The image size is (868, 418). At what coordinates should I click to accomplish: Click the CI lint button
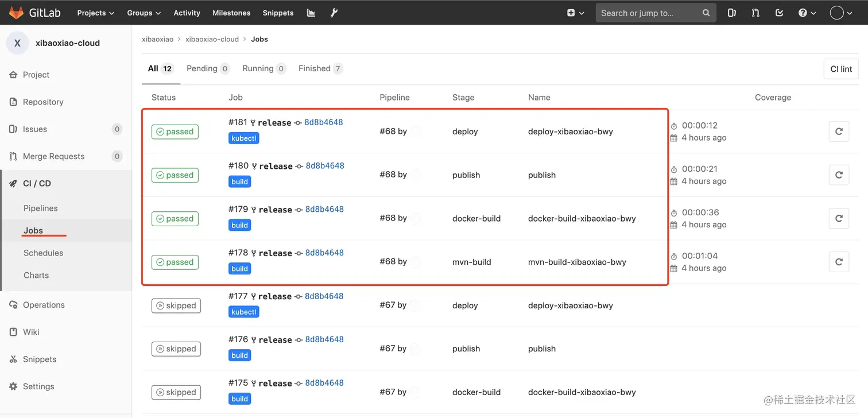tap(841, 69)
